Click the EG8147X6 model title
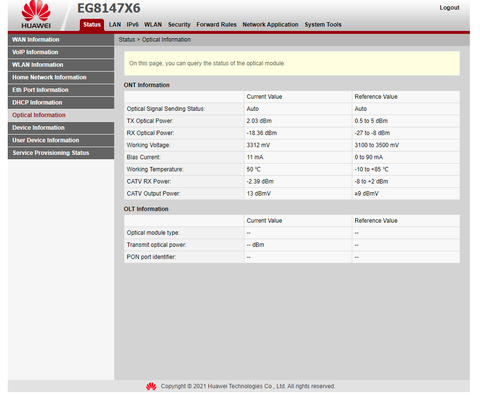The width and height of the screenshot is (480, 395). tap(109, 8)
